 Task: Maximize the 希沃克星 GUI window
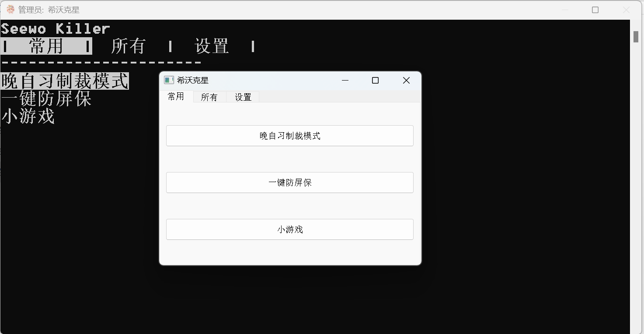375,80
